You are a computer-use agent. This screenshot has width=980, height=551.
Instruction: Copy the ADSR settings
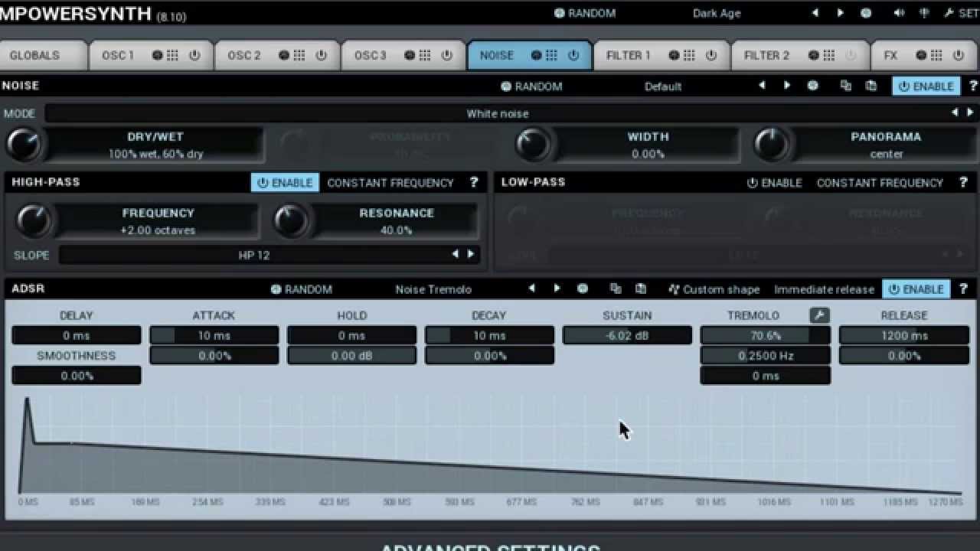(x=616, y=289)
